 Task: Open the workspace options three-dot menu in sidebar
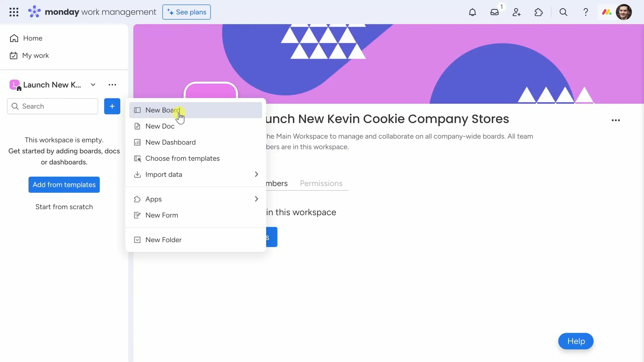(x=112, y=85)
